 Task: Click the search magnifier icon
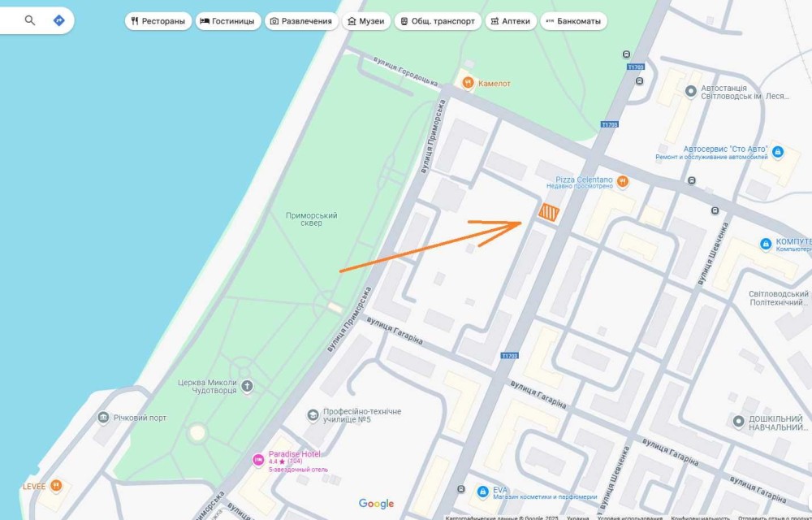tap(30, 20)
